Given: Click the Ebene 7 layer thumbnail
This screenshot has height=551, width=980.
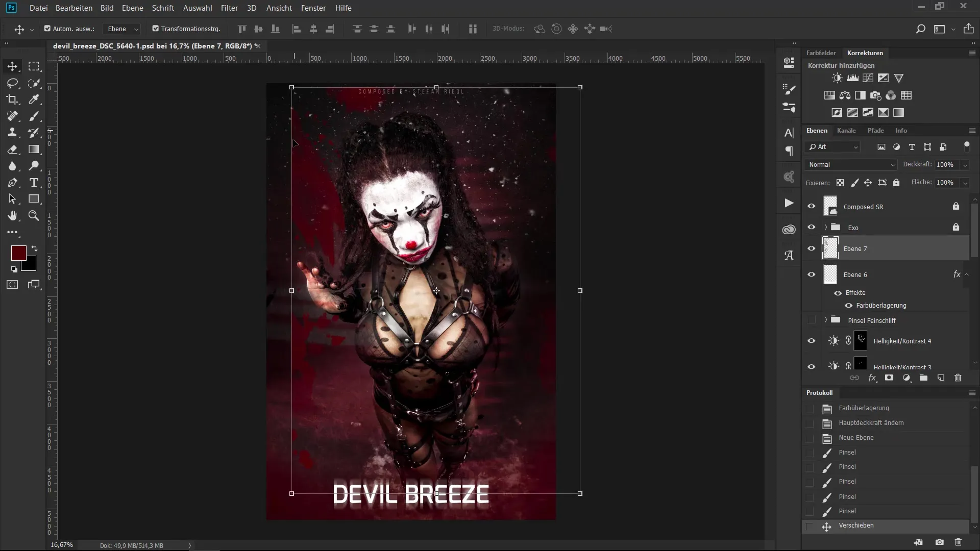Looking at the screenshot, I should click(830, 248).
